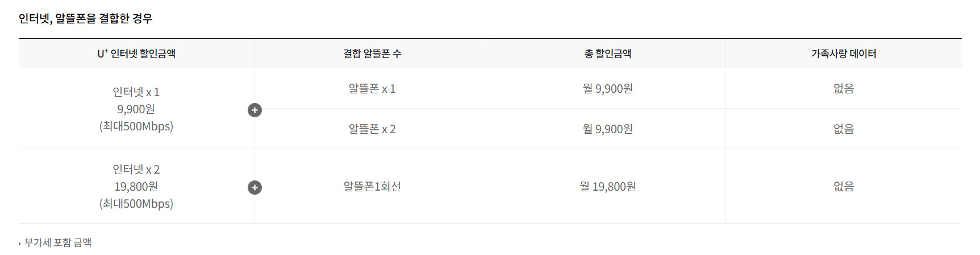This screenshot has height=255, width=980.
Task: Select the 총 할인금액 column header
Action: click(x=608, y=54)
